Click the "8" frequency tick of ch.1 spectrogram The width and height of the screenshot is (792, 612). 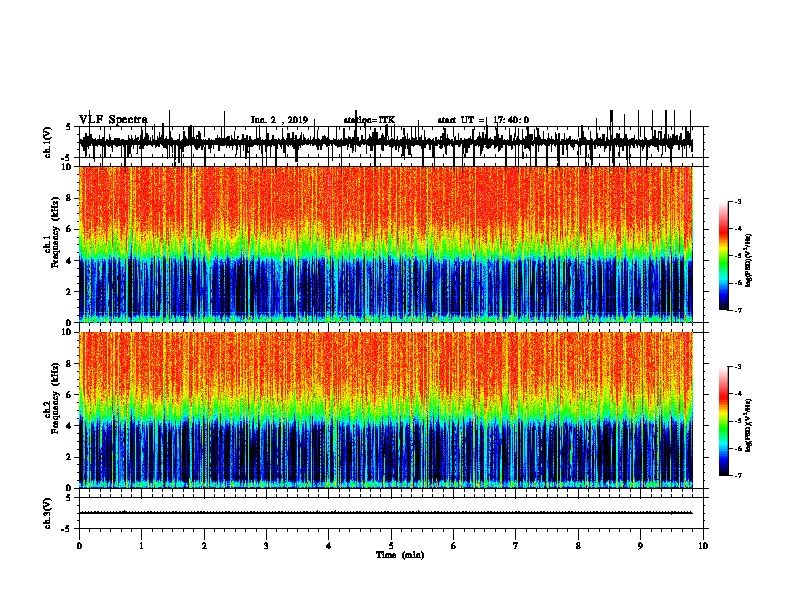69,198
